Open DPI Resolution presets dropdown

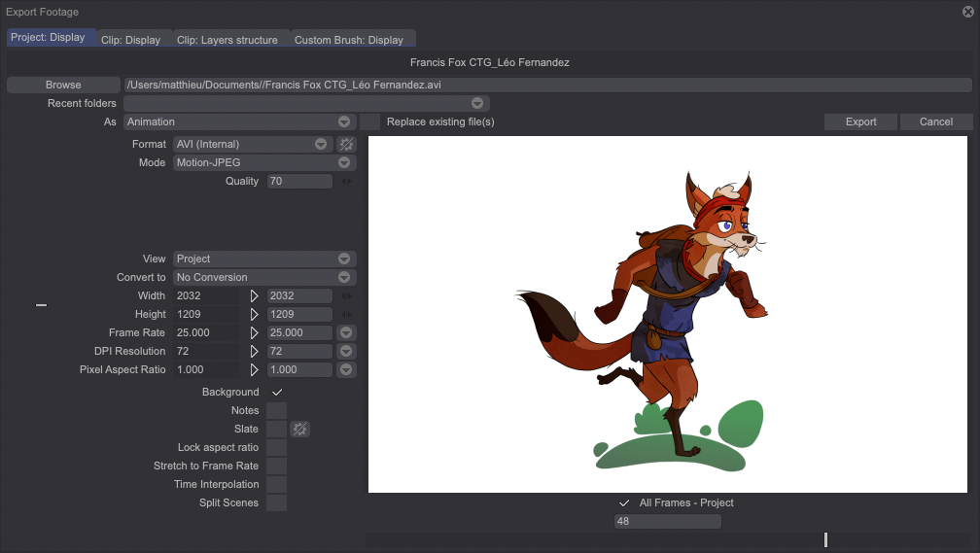(346, 351)
